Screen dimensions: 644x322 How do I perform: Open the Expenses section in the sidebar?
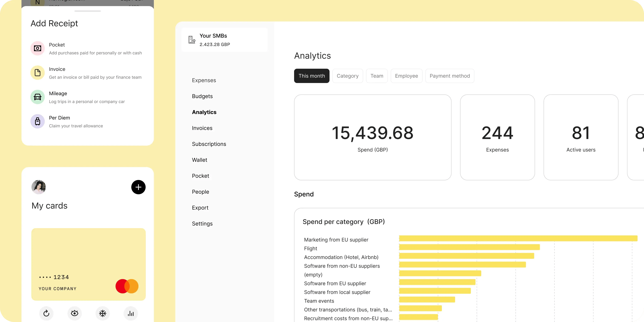click(x=204, y=80)
